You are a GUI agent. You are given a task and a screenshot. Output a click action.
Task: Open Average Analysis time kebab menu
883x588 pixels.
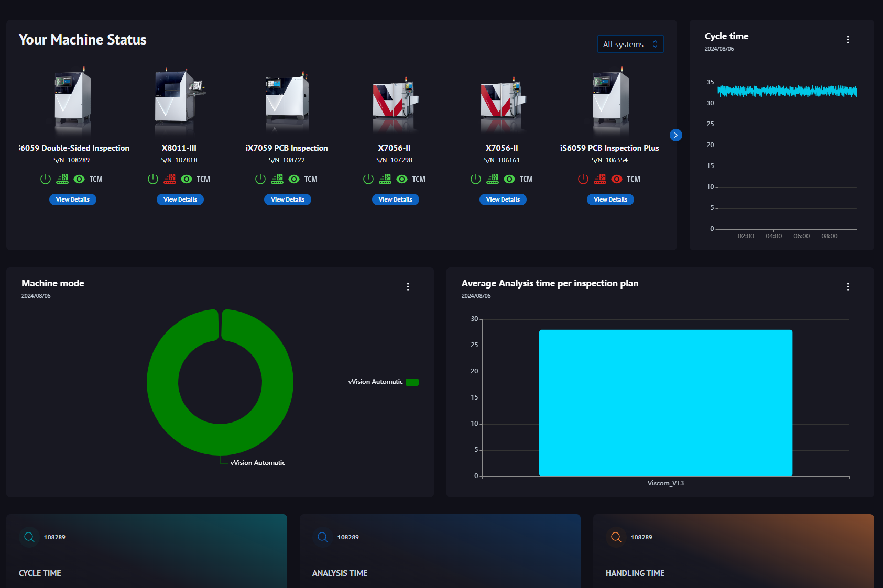click(848, 287)
